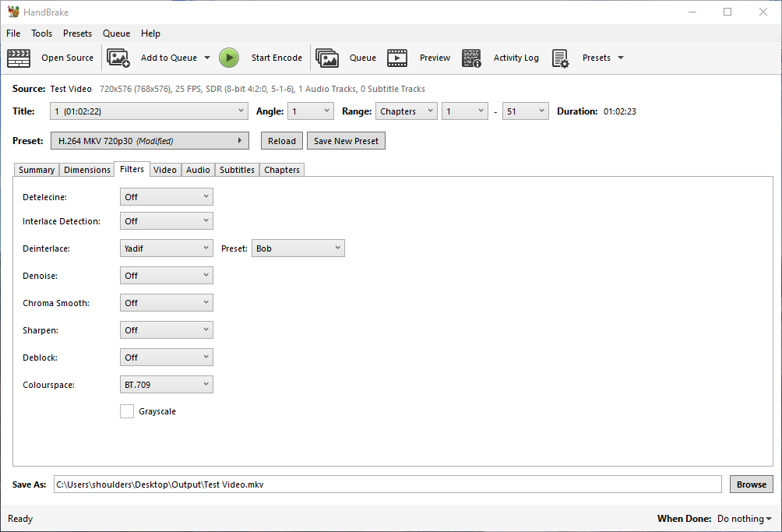Open the Interlace Detection dropdown
782x532 pixels.
[167, 221]
